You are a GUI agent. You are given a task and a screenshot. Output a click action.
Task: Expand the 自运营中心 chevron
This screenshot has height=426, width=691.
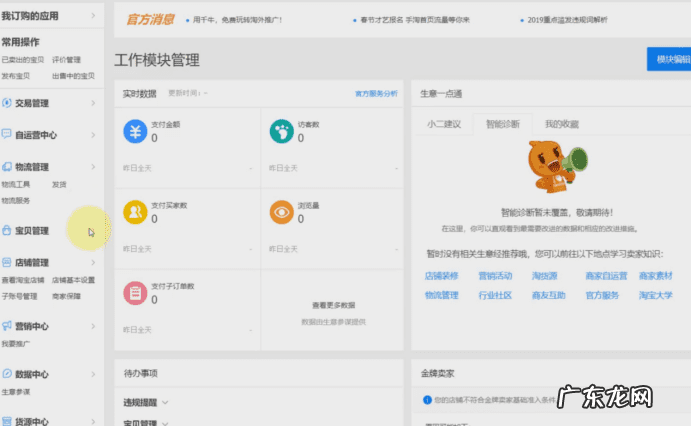93,135
